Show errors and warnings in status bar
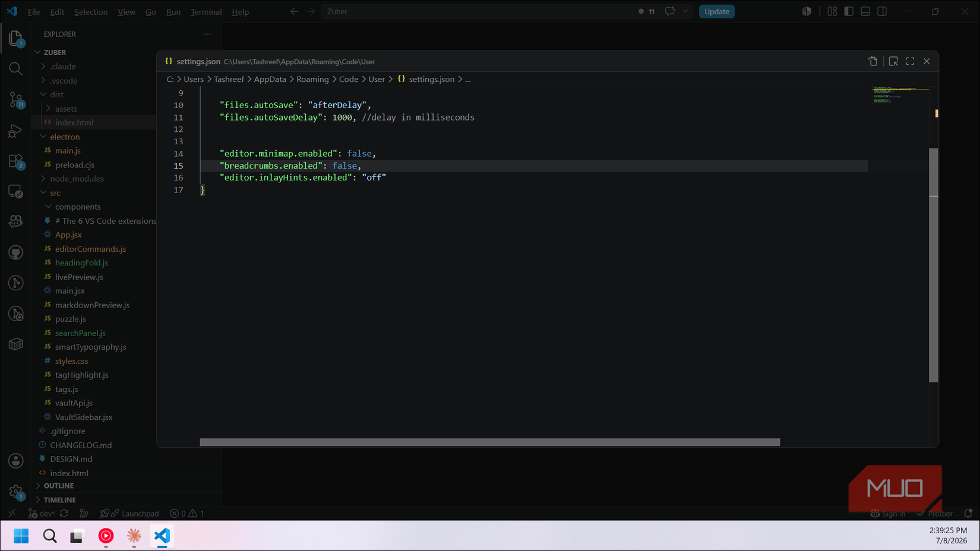This screenshot has width=980, height=551. pyautogui.click(x=187, y=514)
